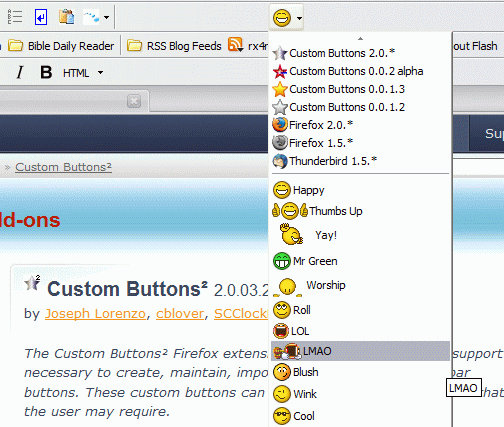This screenshot has width=504, height=427.
Task: Select Firefox 2.0.* menu item
Action: (360, 125)
